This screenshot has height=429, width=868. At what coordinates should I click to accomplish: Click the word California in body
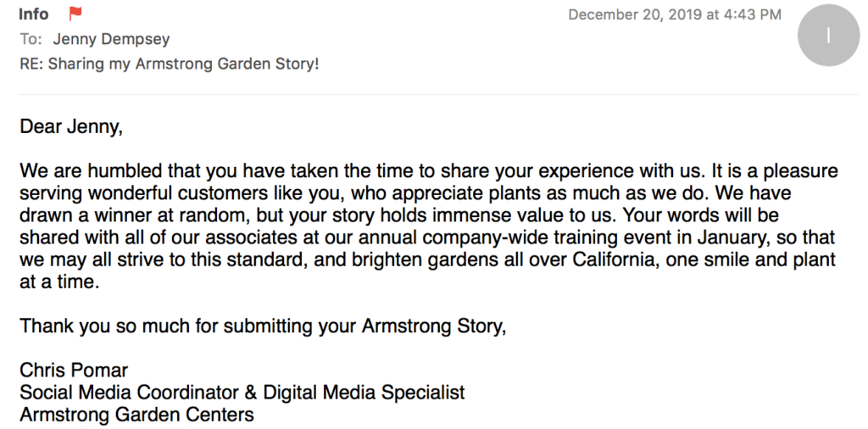[614, 259]
